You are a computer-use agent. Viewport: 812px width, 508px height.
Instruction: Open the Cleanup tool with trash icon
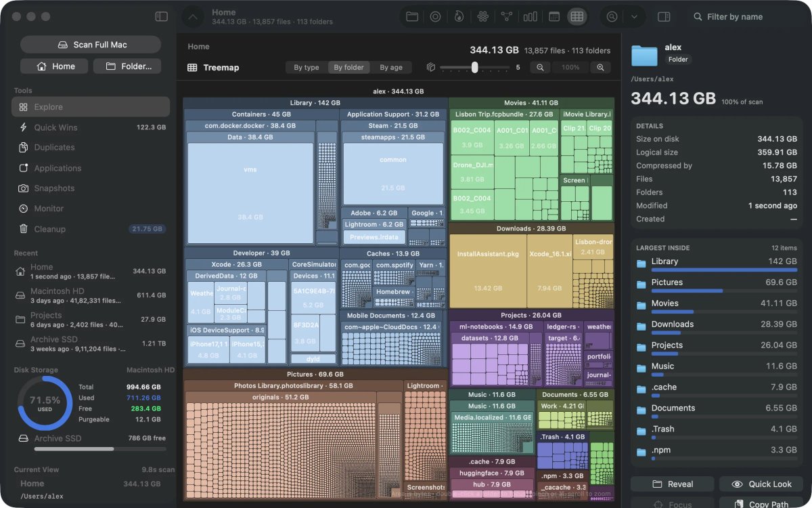pyautogui.click(x=91, y=229)
